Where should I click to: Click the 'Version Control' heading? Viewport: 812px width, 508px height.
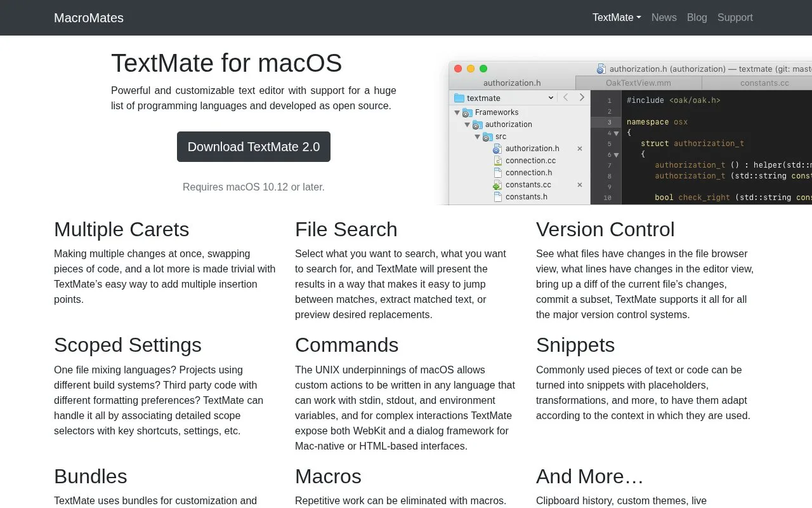(605, 229)
